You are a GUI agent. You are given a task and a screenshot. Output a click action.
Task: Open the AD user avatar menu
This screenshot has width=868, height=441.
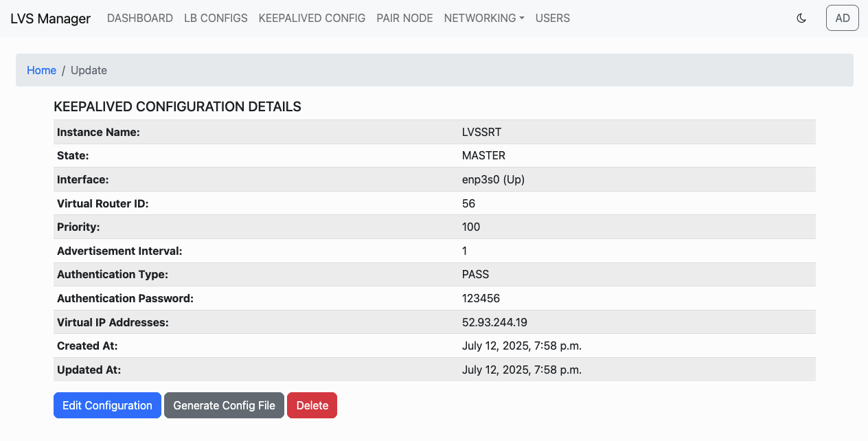pyautogui.click(x=843, y=19)
